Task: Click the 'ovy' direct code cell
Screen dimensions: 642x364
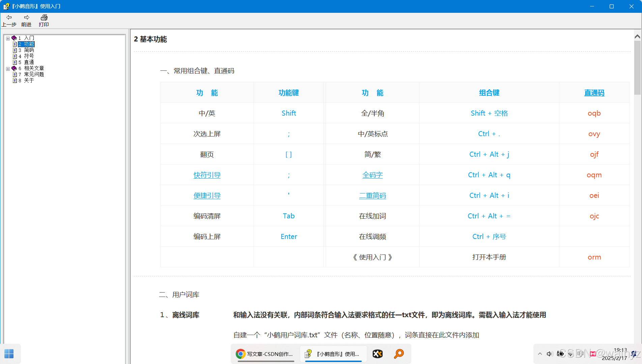Action: [x=594, y=134]
